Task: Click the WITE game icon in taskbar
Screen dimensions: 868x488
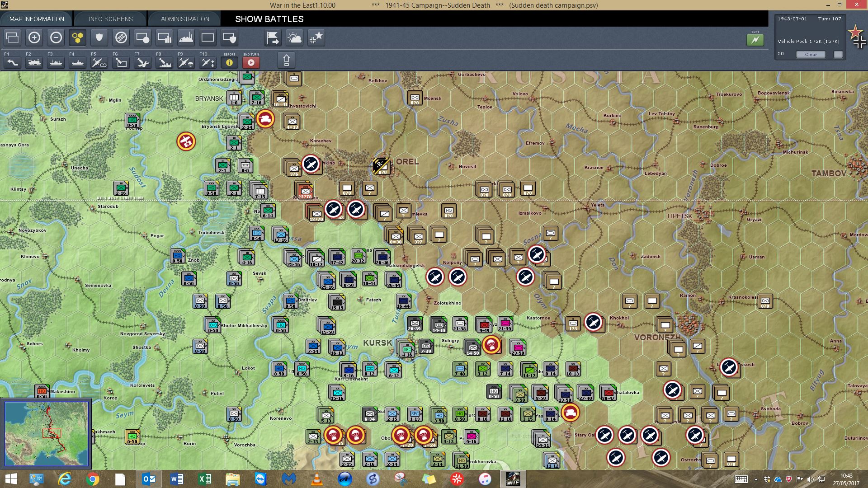Action: (513, 479)
